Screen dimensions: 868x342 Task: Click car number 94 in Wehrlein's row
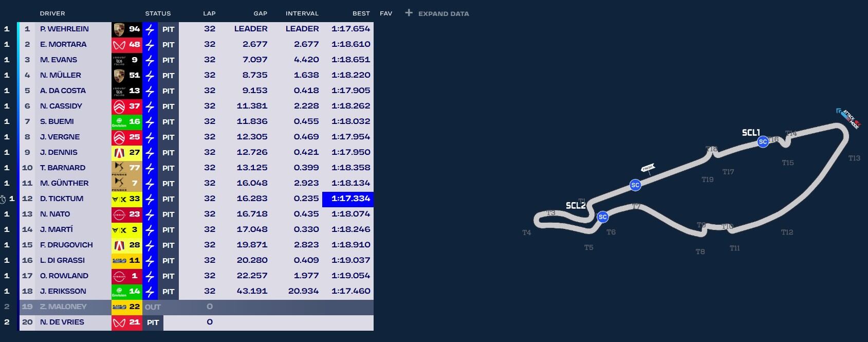point(134,29)
